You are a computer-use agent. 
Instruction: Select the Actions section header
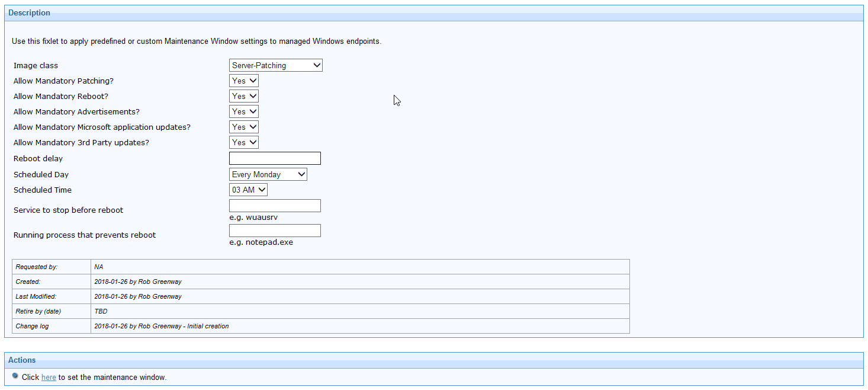(x=434, y=360)
